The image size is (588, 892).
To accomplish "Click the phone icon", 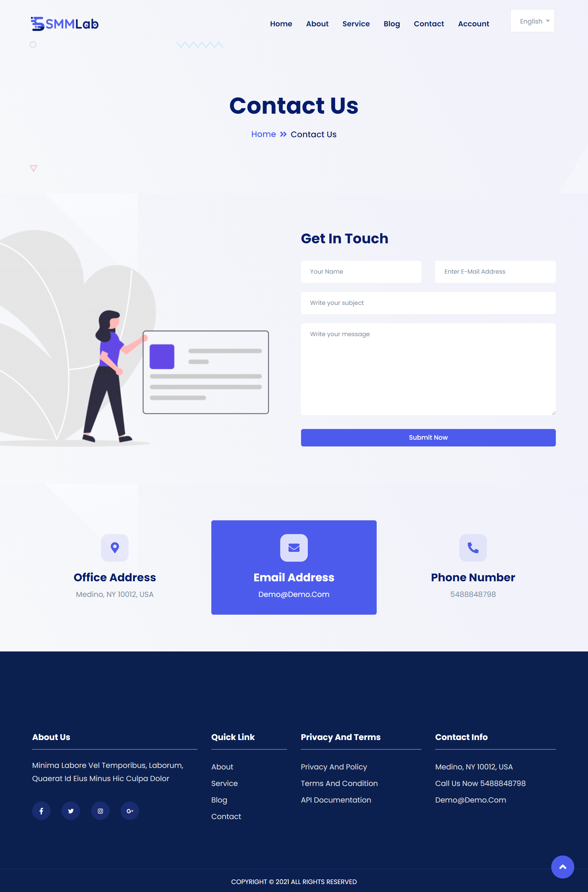I will 473,547.
